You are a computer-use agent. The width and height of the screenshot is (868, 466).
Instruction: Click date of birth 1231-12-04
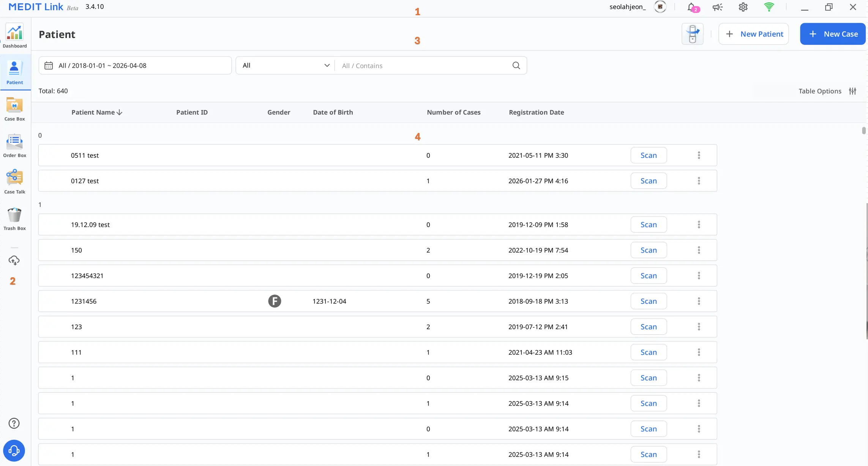point(329,301)
